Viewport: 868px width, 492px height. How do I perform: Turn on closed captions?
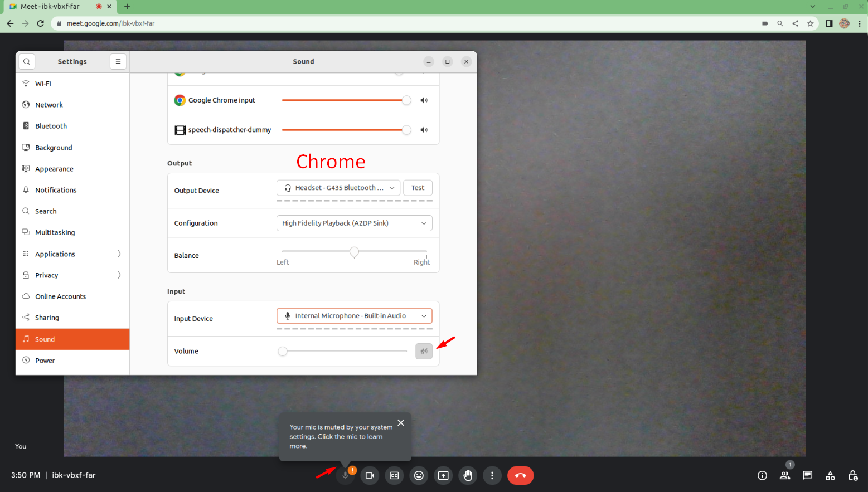pyautogui.click(x=394, y=475)
